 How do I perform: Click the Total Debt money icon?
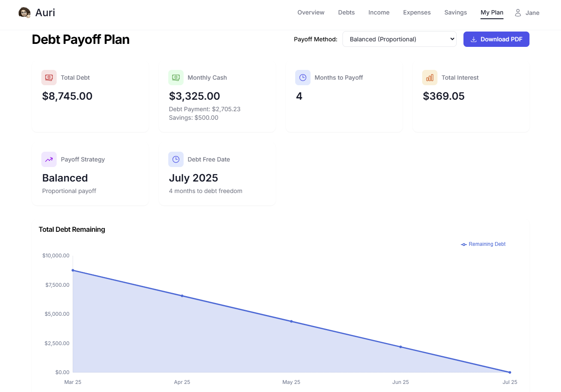point(49,78)
